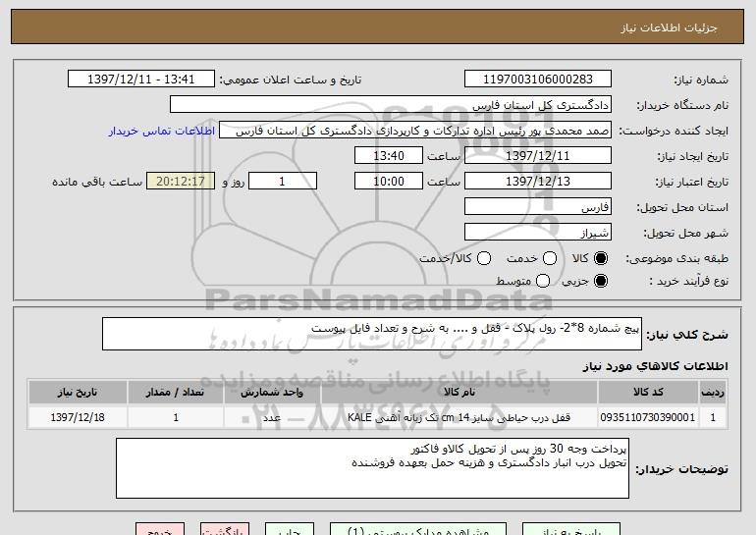
Task: Click the تعداد / مقدار column header
Action: [176, 393]
